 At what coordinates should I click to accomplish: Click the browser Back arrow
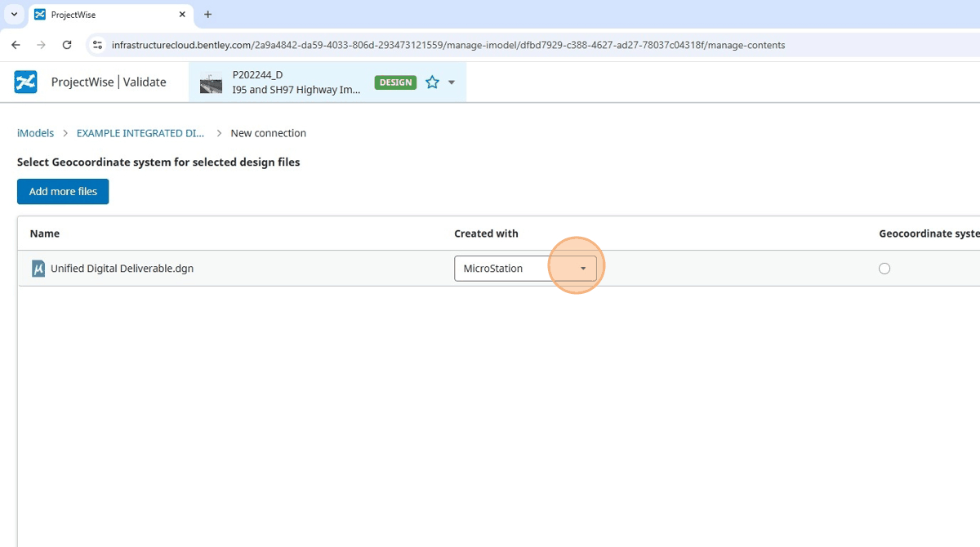[x=16, y=45]
